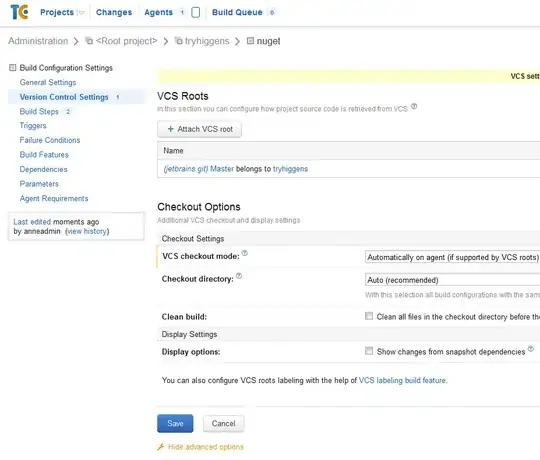Save the version control settings
Viewport: 540px width, 460px height.
(x=175, y=424)
